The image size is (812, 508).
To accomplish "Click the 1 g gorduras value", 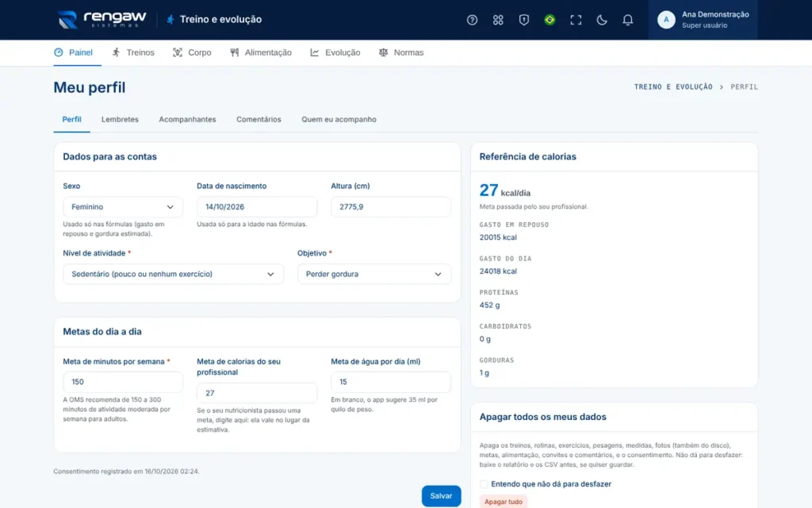I will click(485, 373).
